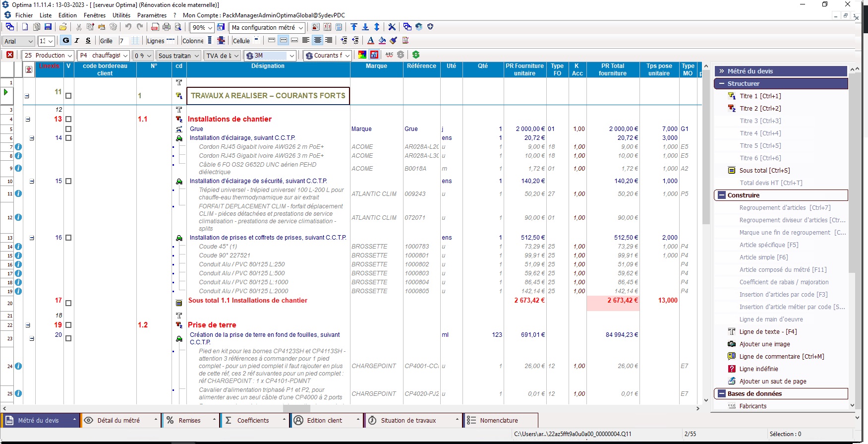Screen dimensions: 868x444
Task: Click Ligne indéfinie in the Construire panel
Action: pos(758,369)
